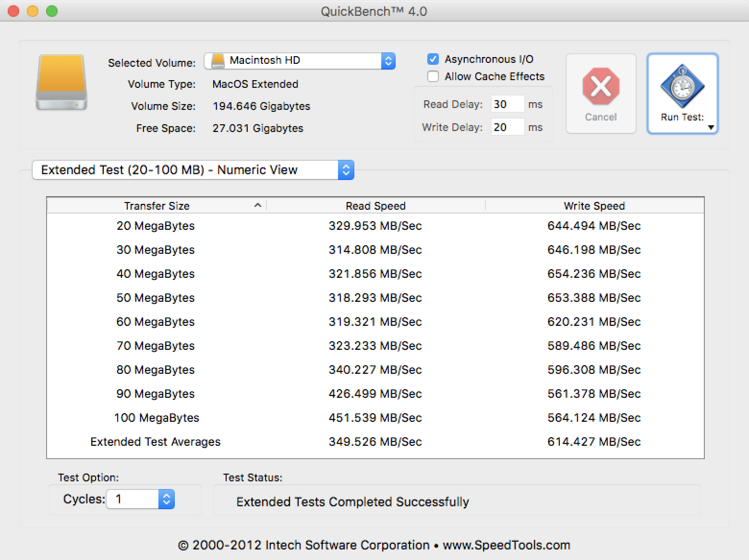Click the Cancel button
The image size is (749, 560).
(600, 94)
